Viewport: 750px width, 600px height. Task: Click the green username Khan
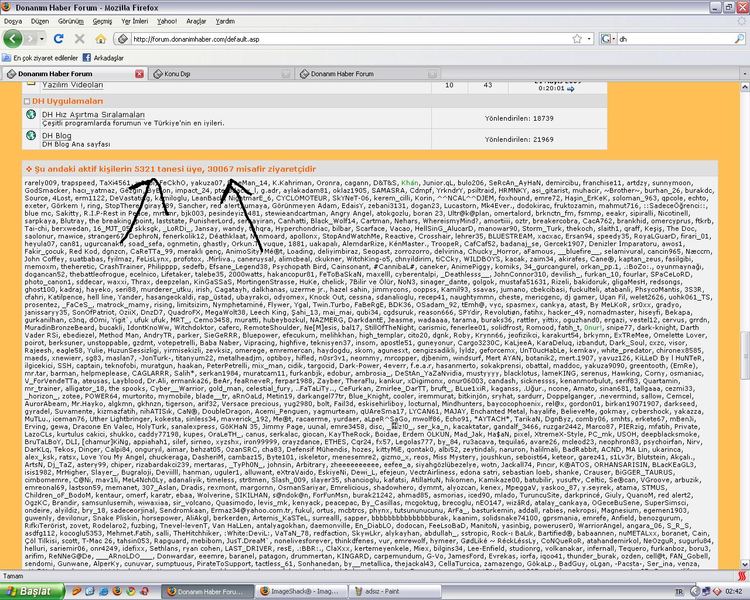(x=409, y=183)
